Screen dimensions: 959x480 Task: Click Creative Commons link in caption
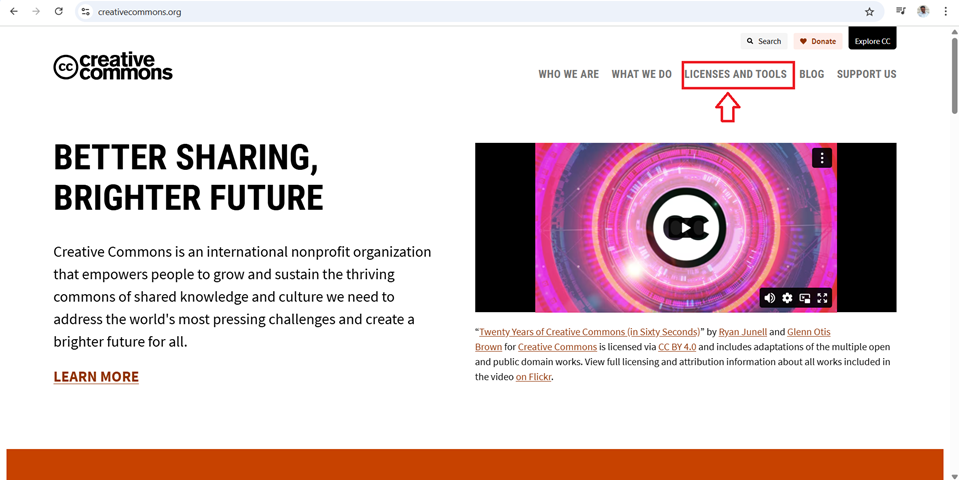(x=557, y=347)
